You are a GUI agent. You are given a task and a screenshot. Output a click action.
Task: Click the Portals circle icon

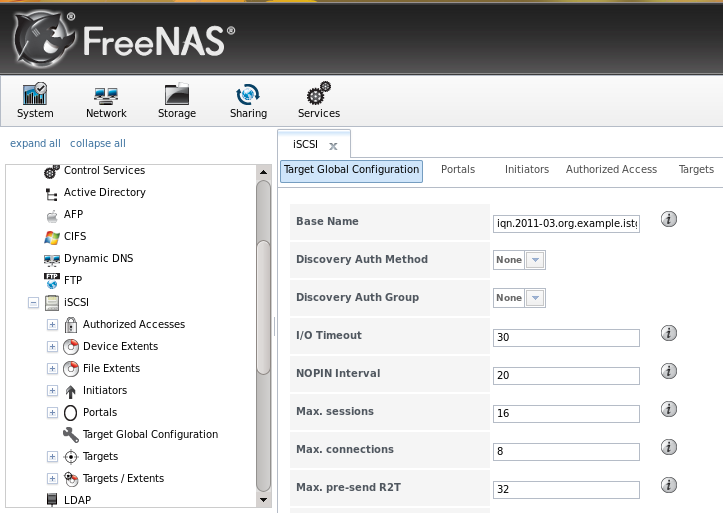(x=71, y=413)
